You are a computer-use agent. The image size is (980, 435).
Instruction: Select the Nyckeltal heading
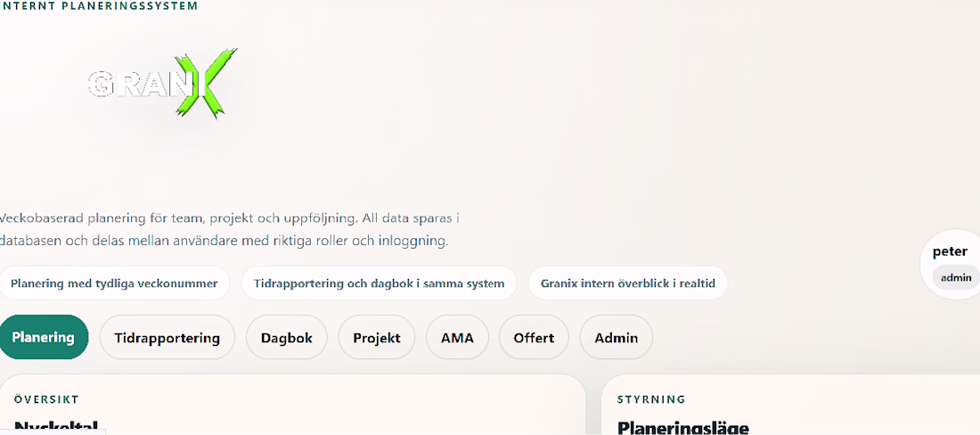point(55,428)
